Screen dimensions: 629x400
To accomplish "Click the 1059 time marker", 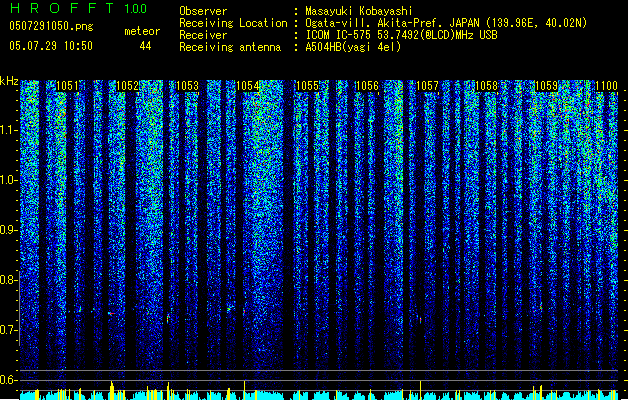I will click(546, 86).
